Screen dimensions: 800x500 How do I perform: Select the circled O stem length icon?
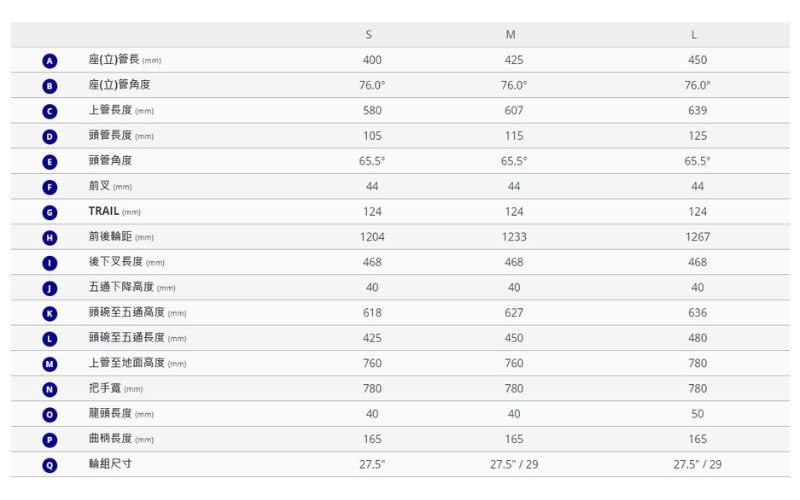click(x=49, y=415)
